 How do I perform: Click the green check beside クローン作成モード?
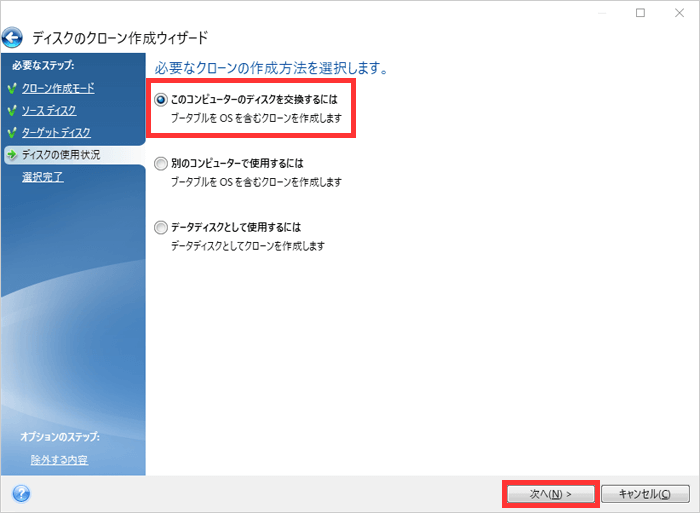click(x=12, y=88)
